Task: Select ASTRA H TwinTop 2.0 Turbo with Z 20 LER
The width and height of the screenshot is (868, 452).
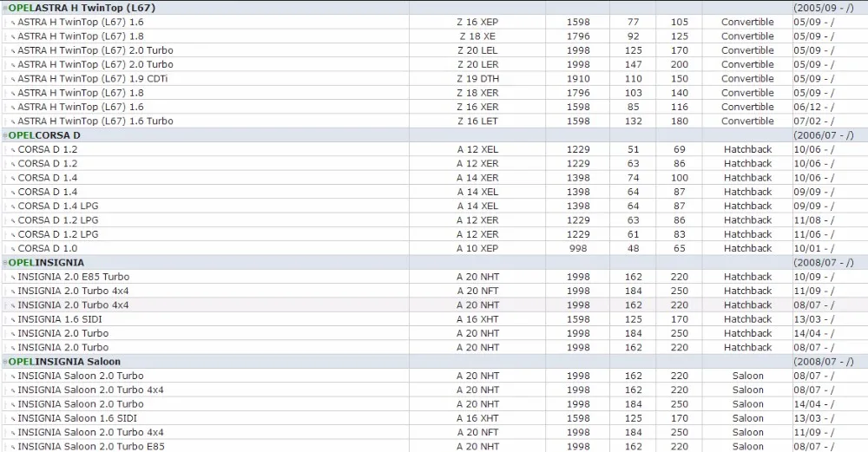Action: (434, 65)
